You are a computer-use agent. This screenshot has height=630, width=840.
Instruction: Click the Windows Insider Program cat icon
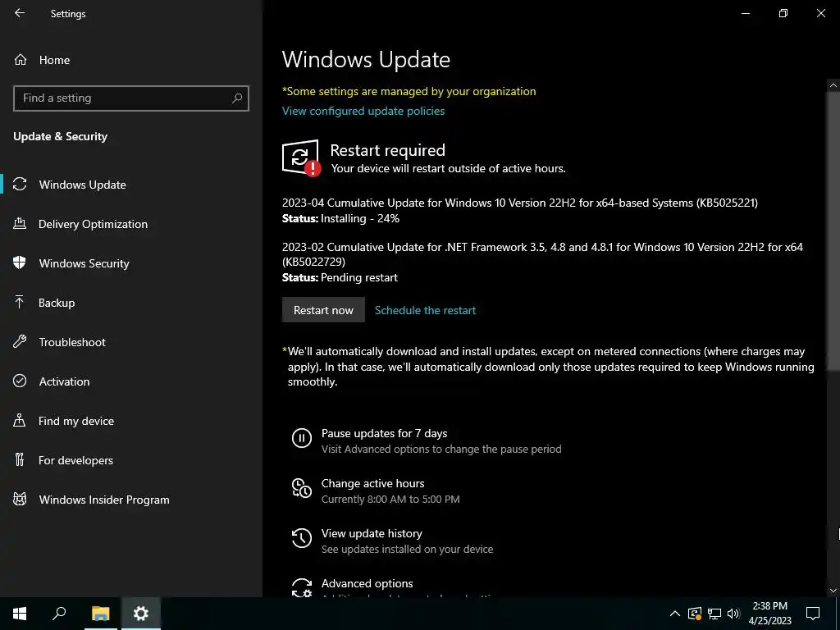tap(20, 500)
